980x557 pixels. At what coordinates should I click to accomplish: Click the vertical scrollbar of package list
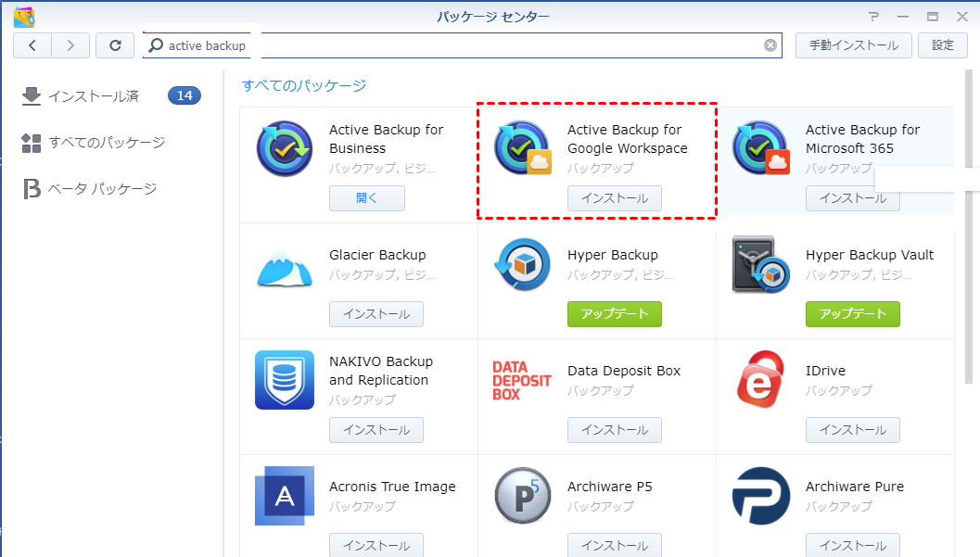click(x=970, y=225)
